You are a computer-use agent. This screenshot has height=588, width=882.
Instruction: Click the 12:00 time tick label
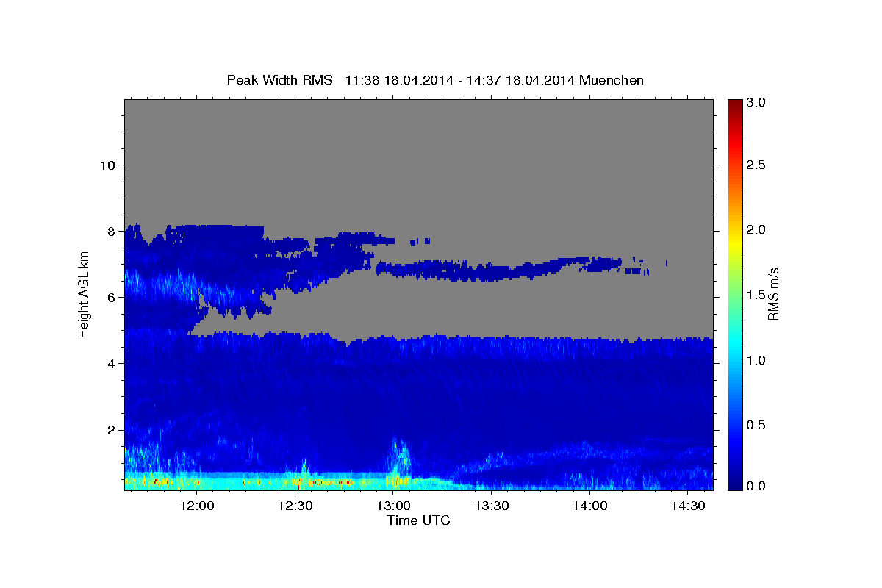point(197,506)
